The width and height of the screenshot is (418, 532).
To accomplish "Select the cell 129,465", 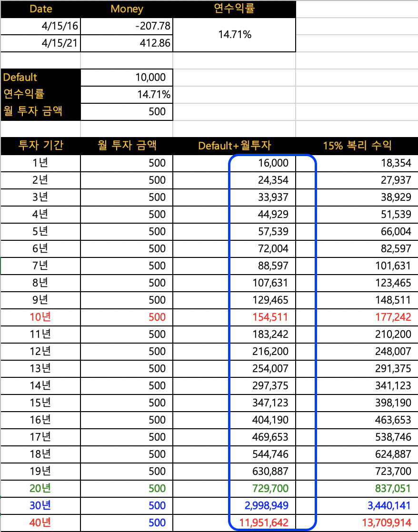I will (x=234, y=300).
